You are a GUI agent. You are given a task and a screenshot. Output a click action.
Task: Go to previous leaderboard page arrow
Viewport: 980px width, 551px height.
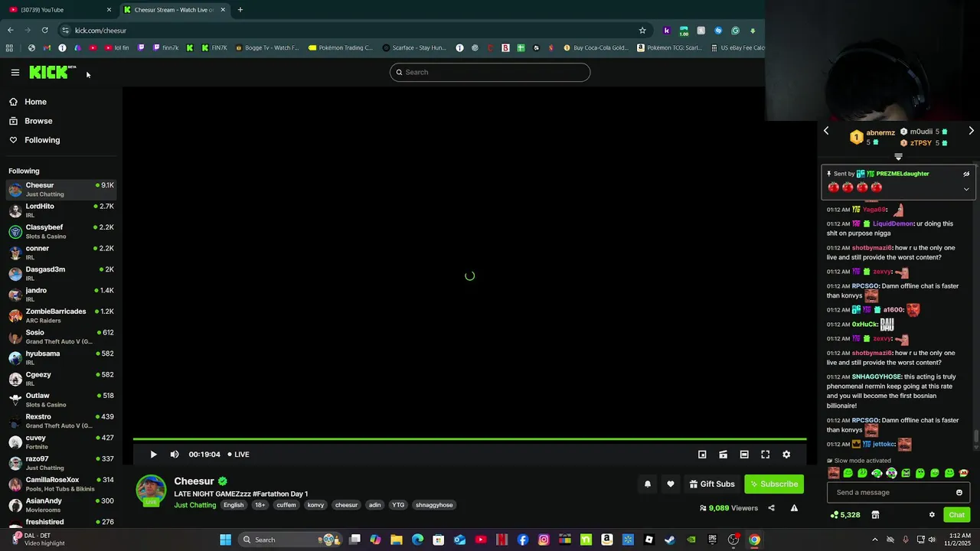[826, 131]
